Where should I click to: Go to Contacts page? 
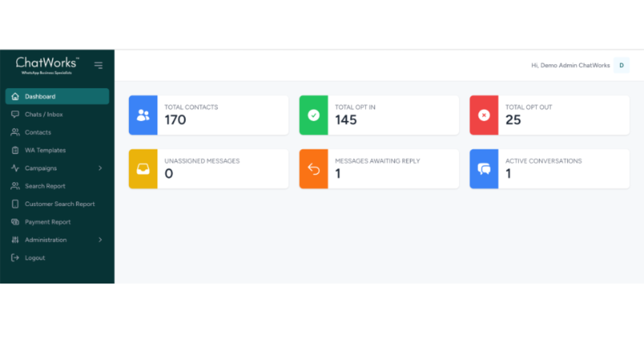(x=57, y=132)
